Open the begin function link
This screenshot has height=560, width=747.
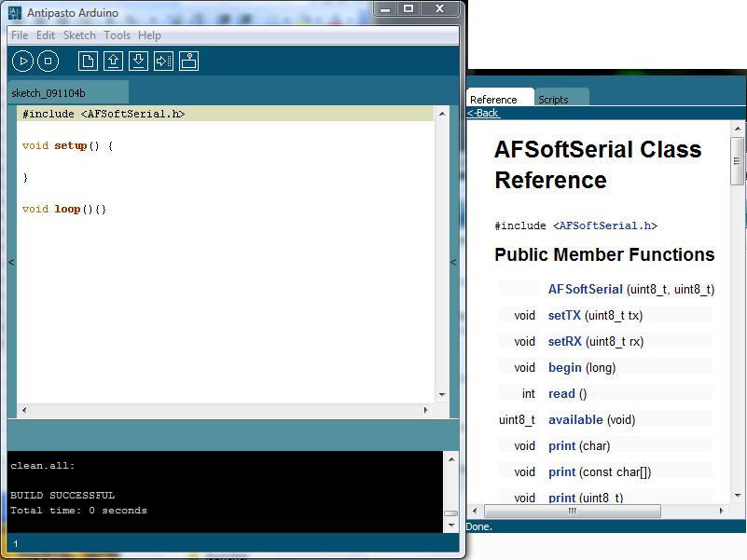(x=564, y=368)
